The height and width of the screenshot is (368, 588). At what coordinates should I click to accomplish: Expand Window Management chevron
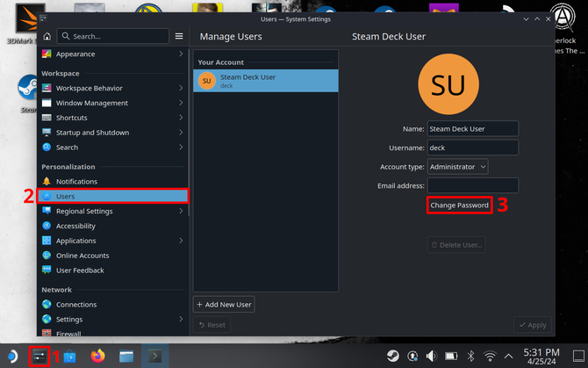181,103
